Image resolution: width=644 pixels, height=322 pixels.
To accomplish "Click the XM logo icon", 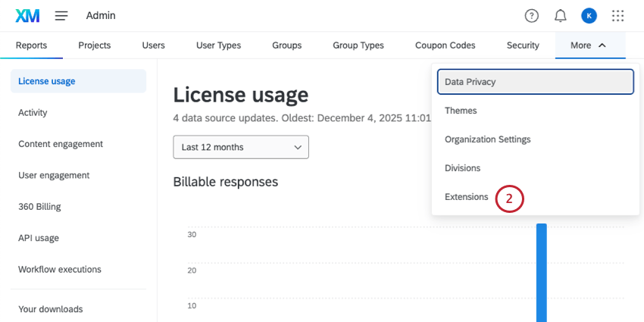I will point(27,15).
